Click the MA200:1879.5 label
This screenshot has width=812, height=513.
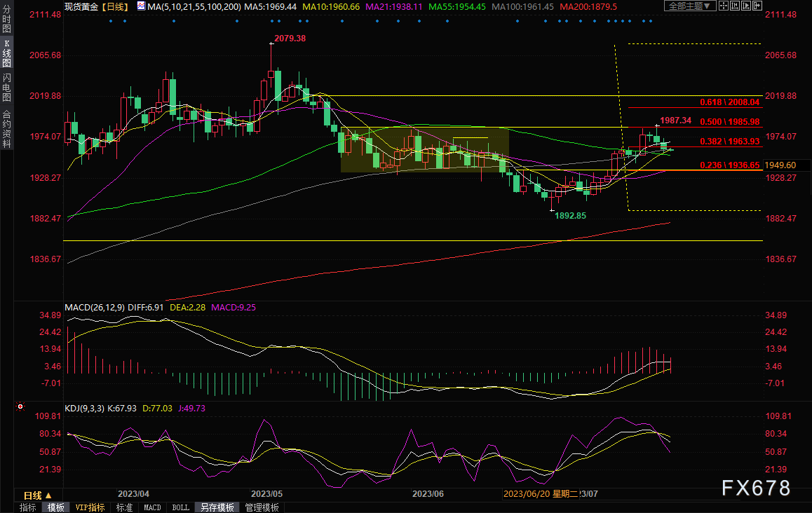pyautogui.click(x=588, y=7)
